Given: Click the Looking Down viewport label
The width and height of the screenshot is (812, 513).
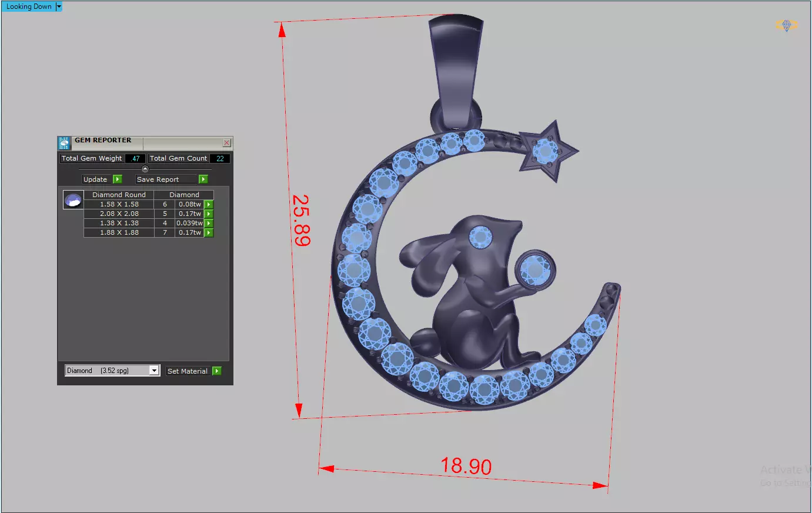Looking at the screenshot, I should pyautogui.click(x=28, y=6).
